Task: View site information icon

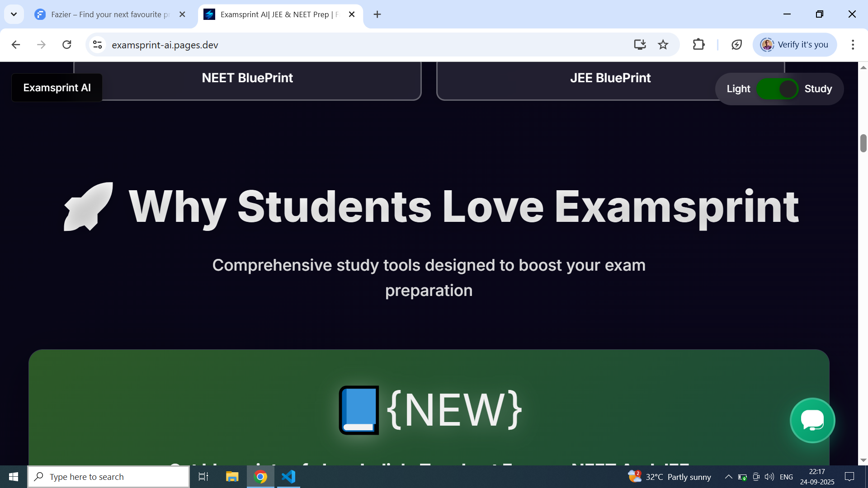Action: click(x=98, y=45)
